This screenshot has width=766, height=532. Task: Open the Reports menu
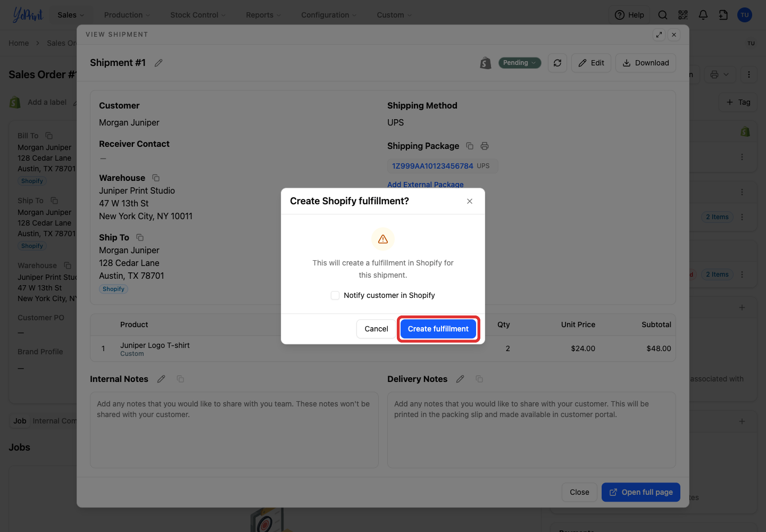coord(263,15)
